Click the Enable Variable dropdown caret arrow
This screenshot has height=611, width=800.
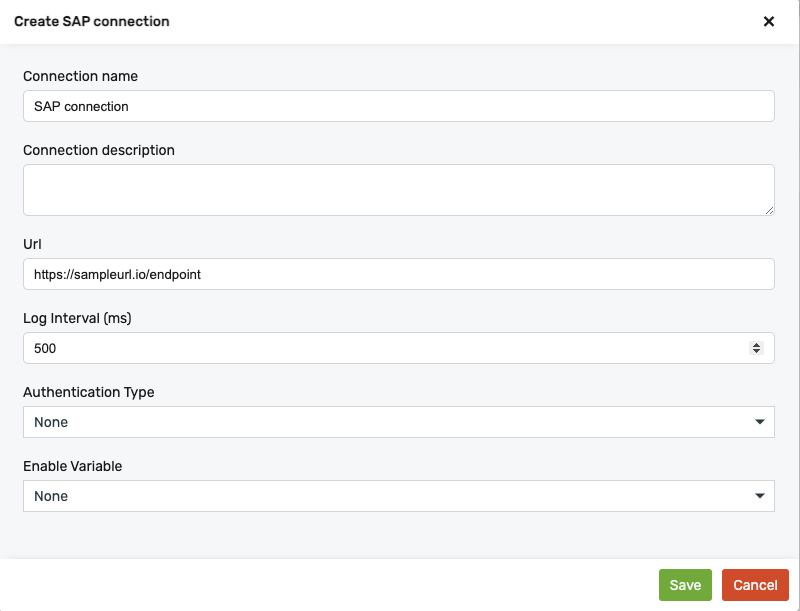point(761,496)
